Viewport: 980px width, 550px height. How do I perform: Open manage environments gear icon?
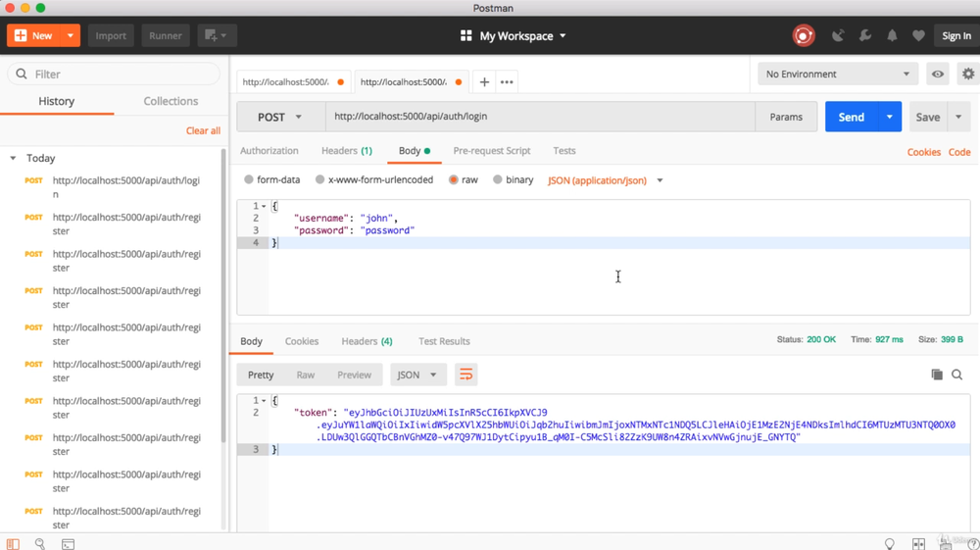click(968, 75)
